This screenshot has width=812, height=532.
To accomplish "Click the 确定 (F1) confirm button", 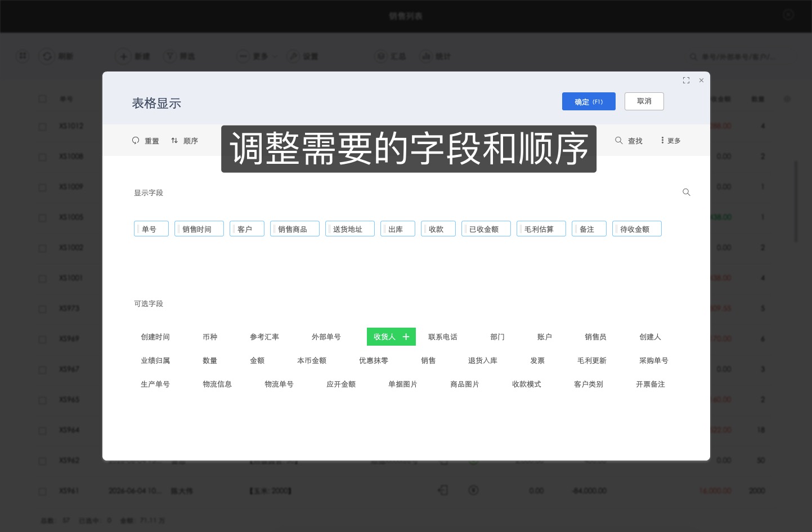I will tap(589, 101).
